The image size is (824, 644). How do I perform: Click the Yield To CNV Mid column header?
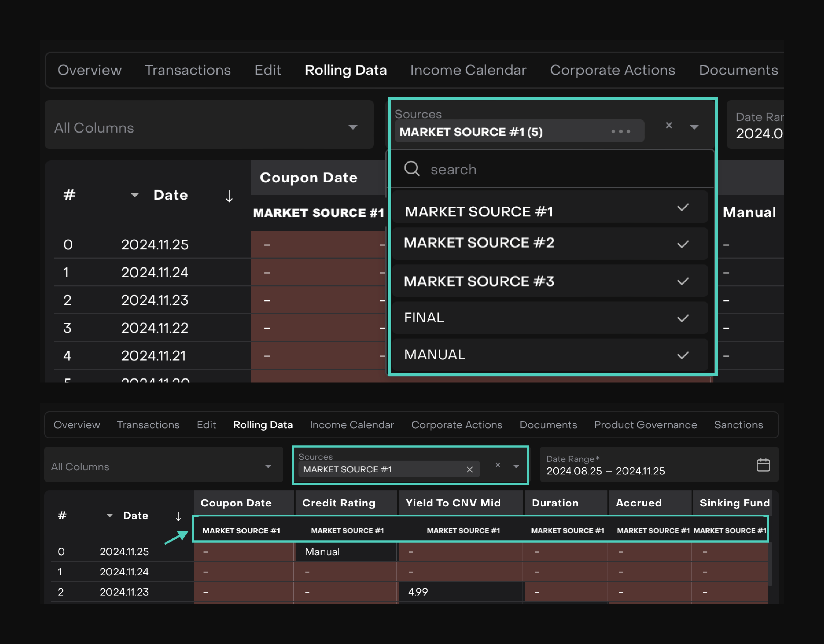[x=453, y=503]
